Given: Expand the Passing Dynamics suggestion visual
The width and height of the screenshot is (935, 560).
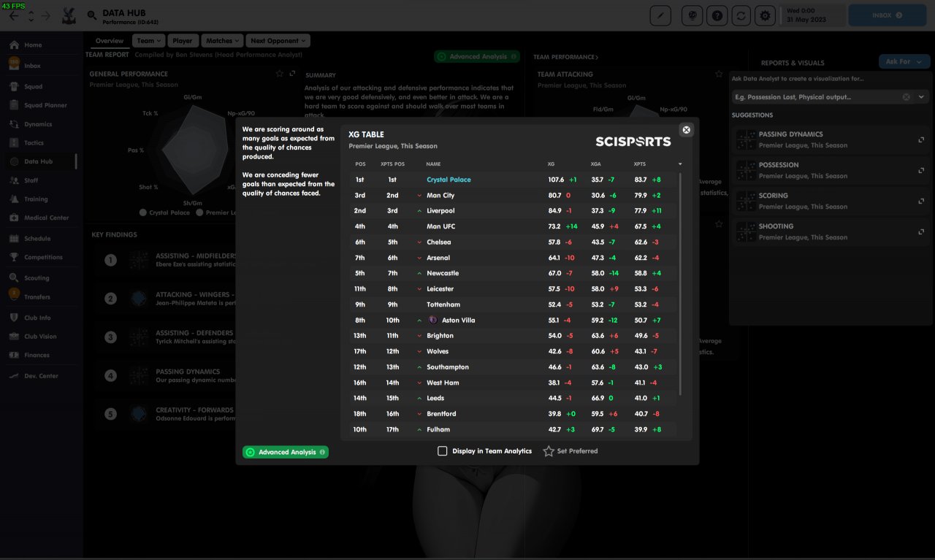Looking at the screenshot, I should coord(921,139).
